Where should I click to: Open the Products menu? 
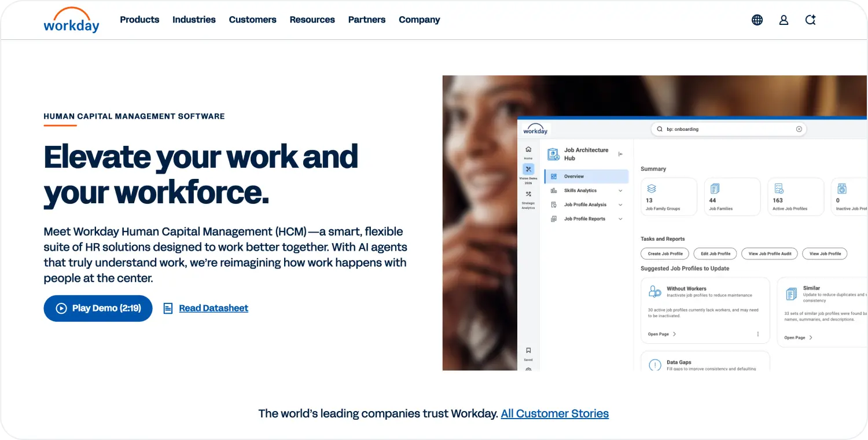click(x=139, y=20)
